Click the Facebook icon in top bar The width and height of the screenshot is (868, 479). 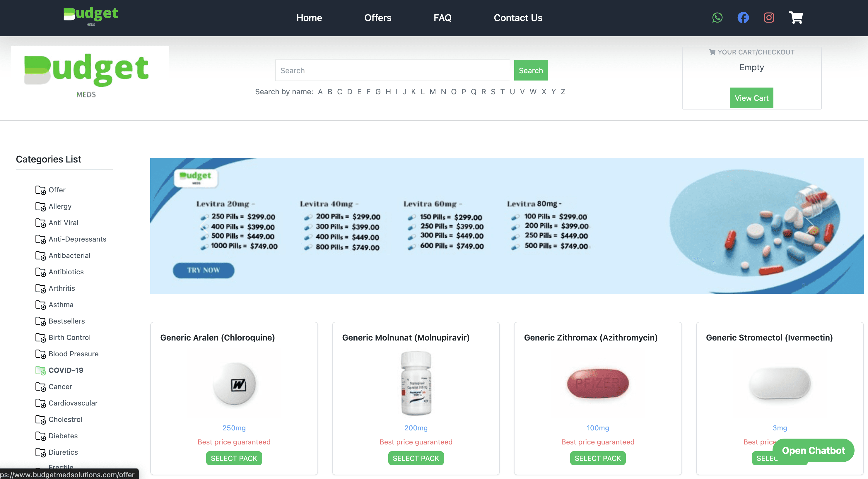click(x=743, y=18)
